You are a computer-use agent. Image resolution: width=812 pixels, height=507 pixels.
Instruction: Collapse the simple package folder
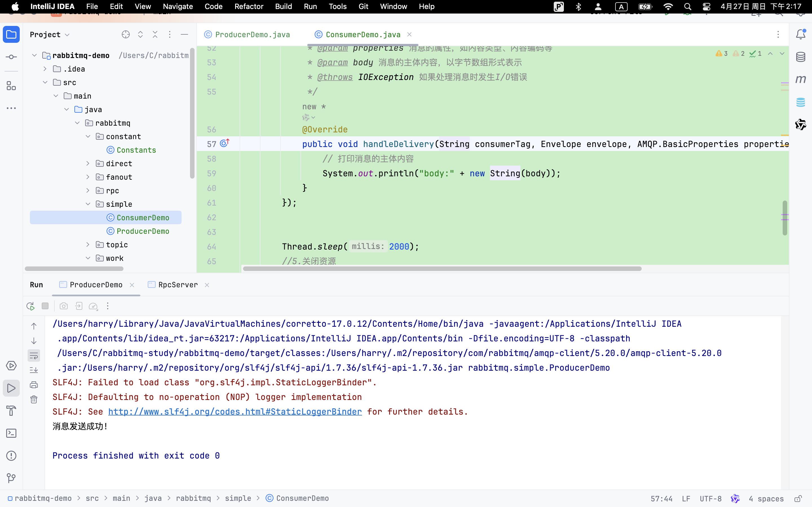[x=88, y=204]
